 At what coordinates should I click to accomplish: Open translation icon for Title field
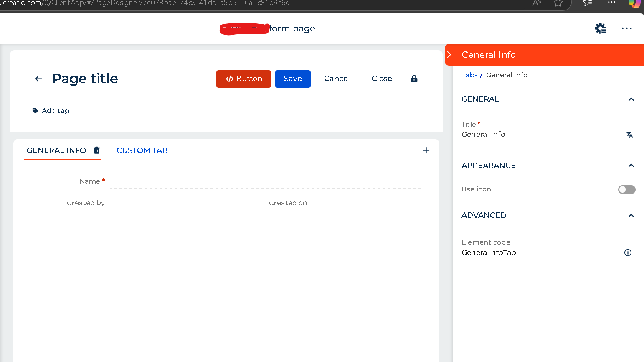pos(629,134)
